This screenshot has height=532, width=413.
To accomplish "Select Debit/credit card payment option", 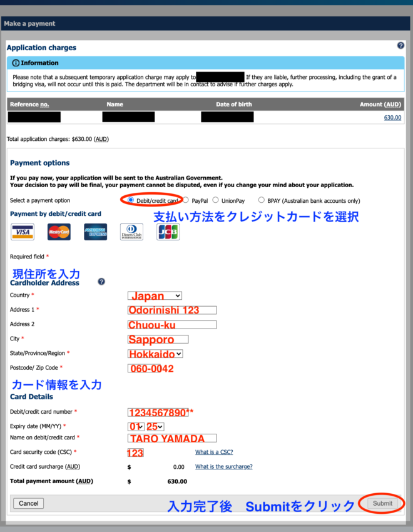I will [131, 200].
